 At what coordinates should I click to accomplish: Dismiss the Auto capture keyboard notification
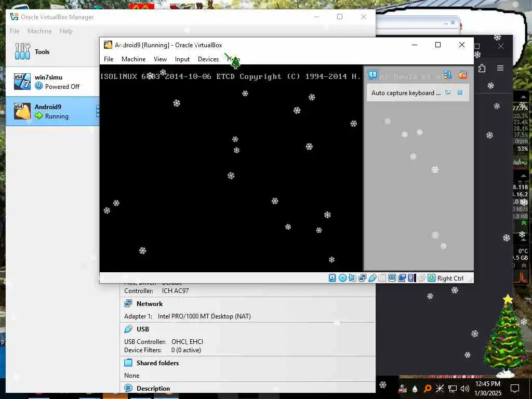[460, 92]
